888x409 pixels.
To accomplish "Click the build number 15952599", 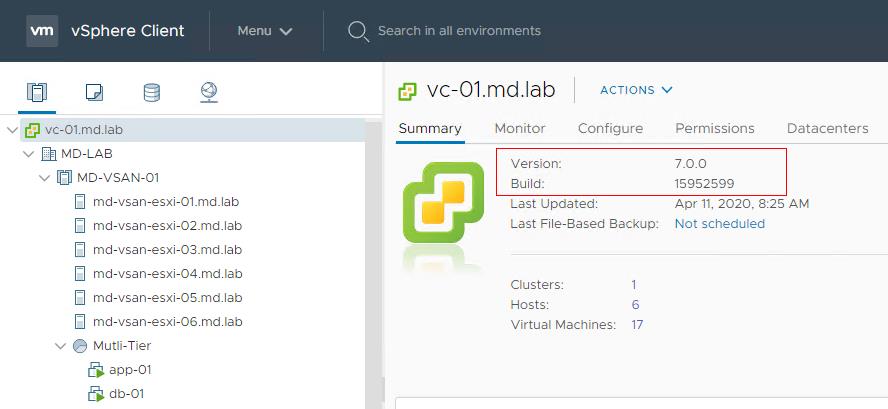I will click(x=704, y=184).
